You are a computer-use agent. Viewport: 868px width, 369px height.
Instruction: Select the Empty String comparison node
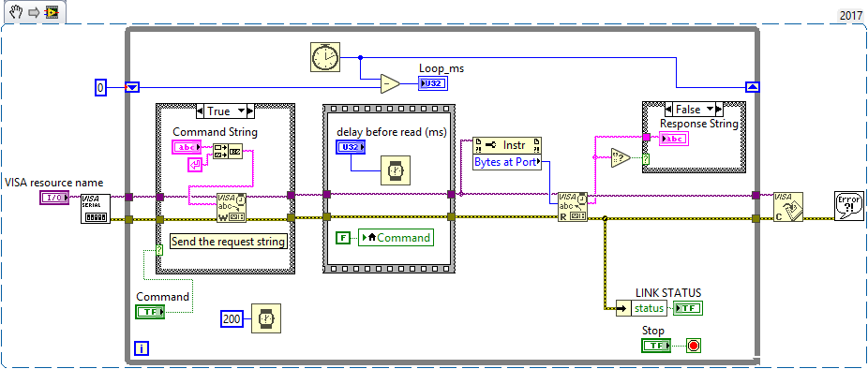tap(621, 157)
